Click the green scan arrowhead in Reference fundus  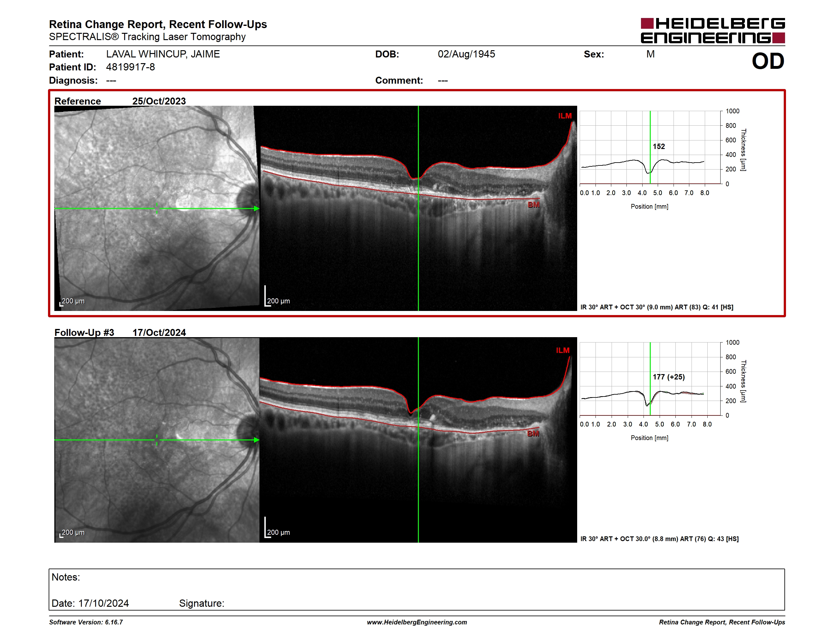[x=257, y=208]
